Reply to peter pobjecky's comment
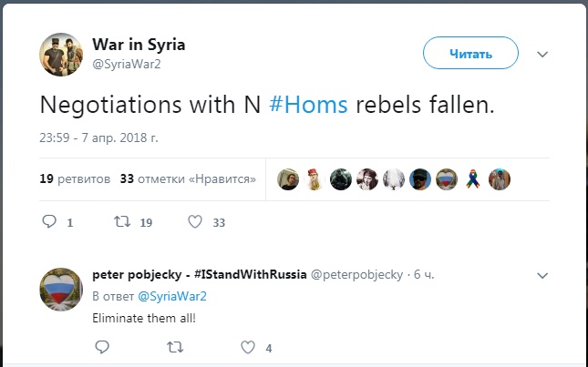This screenshot has height=367, width=588. pos(101,346)
